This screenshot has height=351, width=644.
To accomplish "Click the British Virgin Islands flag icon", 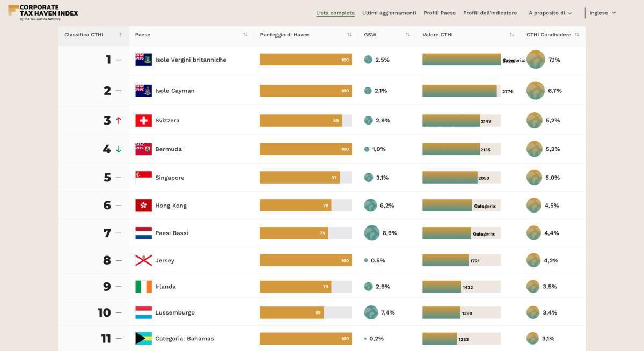I will (x=143, y=60).
